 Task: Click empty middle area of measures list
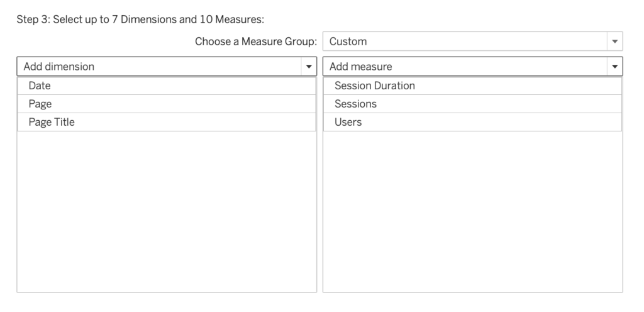click(x=472, y=211)
